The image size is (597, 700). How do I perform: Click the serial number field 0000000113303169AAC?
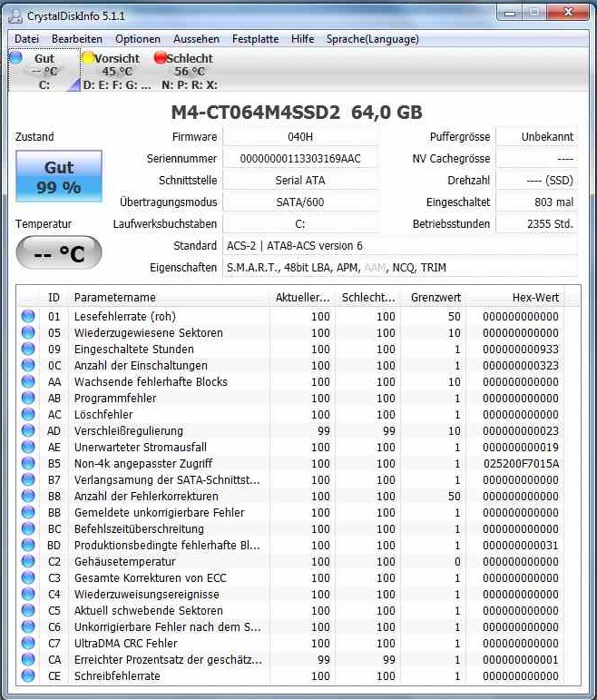pyautogui.click(x=300, y=159)
